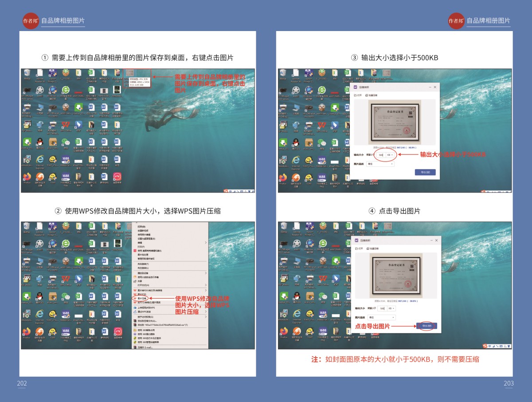Launch WPS Office from step ① desktop
Image resolution: width=532 pixels, height=402 pixels.
click(66, 125)
